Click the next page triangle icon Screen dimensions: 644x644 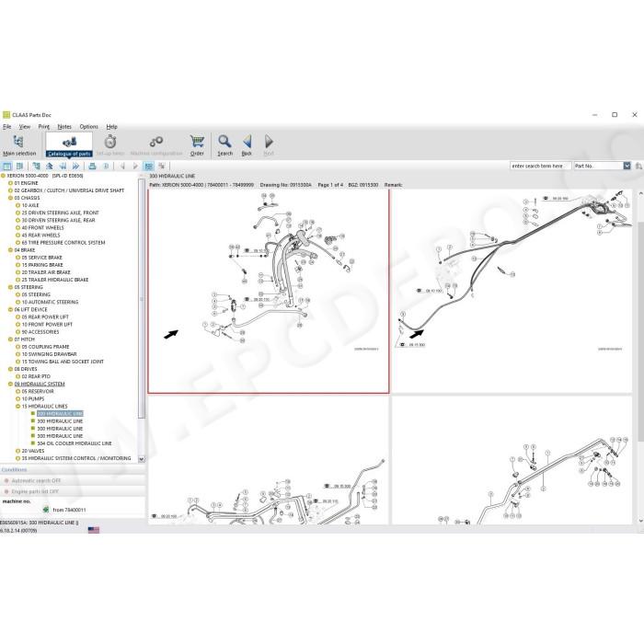click(135, 167)
